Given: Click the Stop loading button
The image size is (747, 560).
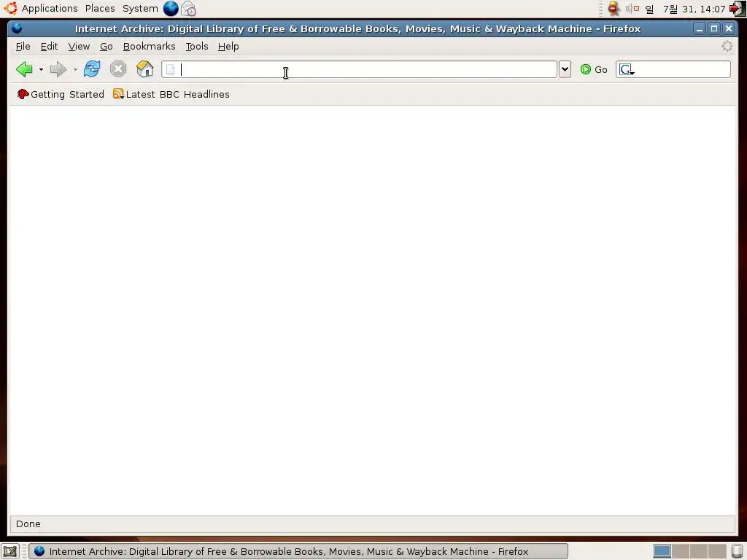Looking at the screenshot, I should pos(118,69).
